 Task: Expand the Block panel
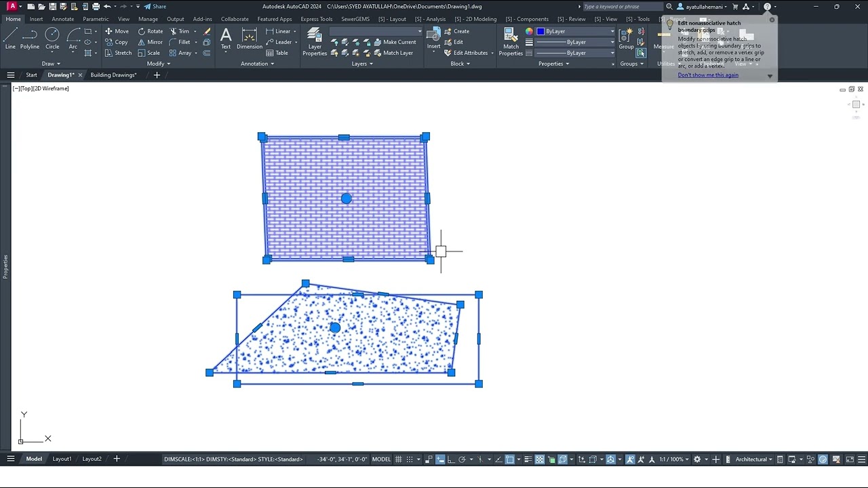click(x=460, y=64)
